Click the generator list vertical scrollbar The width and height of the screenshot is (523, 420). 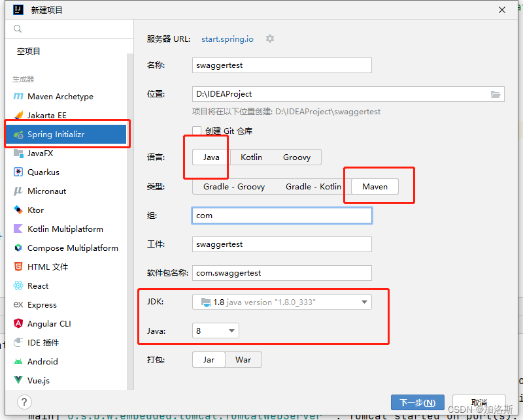click(130, 220)
